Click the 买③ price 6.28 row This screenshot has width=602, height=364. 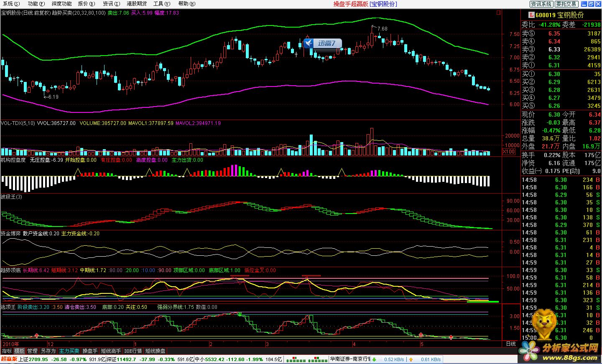click(561, 90)
